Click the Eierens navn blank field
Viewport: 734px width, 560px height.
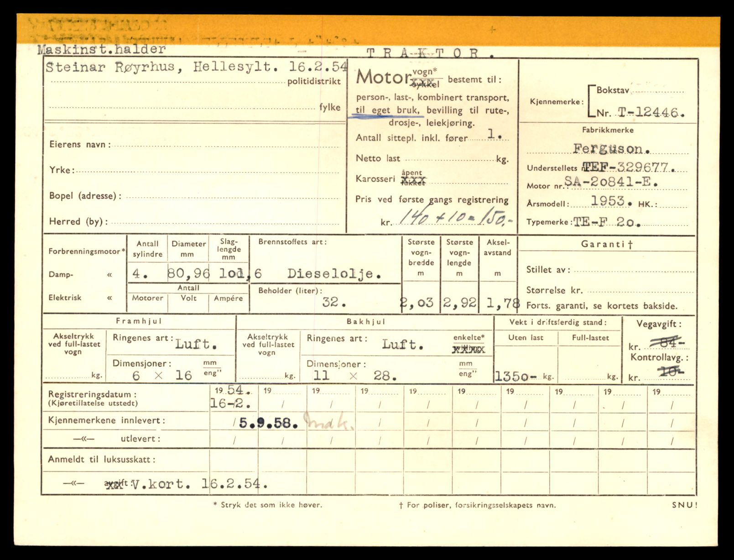(x=226, y=145)
